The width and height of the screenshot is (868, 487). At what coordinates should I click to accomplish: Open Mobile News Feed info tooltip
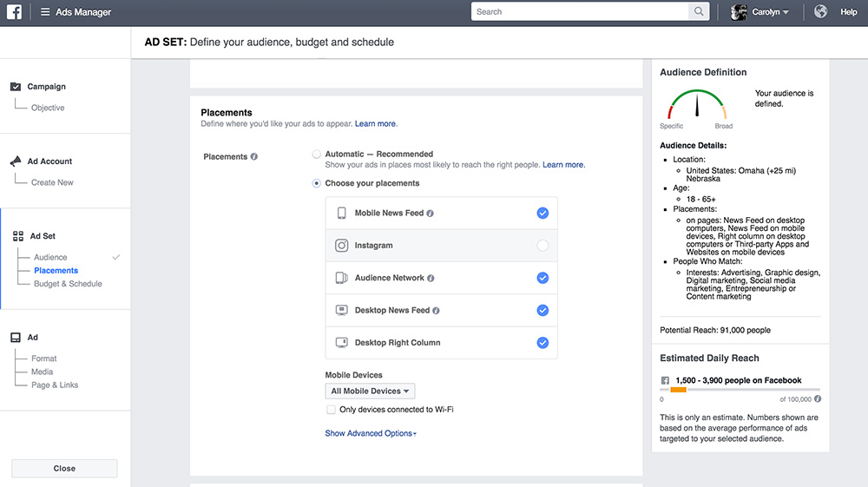click(x=431, y=213)
